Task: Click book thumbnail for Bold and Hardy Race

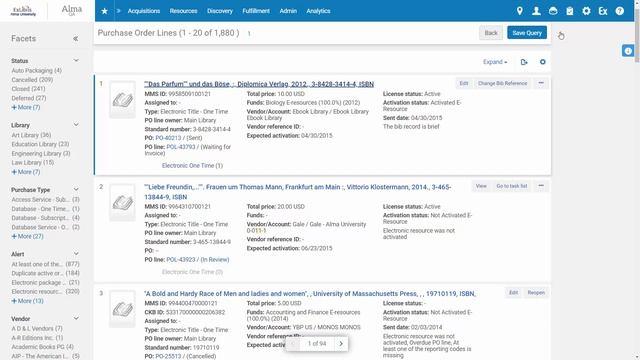Action: pos(122,309)
